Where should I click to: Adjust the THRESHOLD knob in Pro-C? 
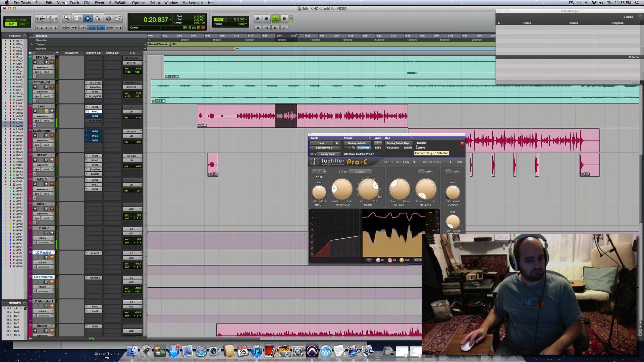click(342, 189)
